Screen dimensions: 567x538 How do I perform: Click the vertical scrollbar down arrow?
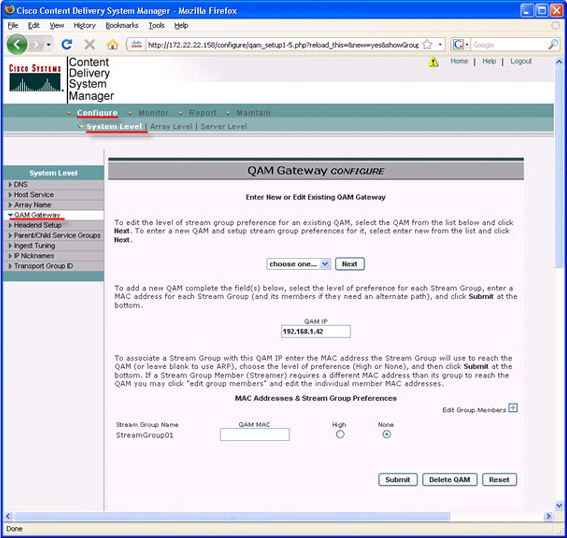(x=559, y=505)
